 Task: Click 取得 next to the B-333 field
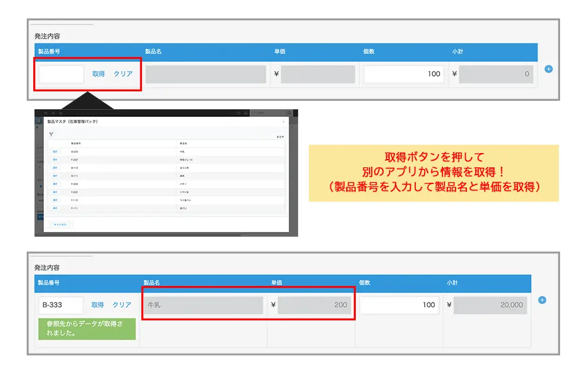(x=97, y=305)
